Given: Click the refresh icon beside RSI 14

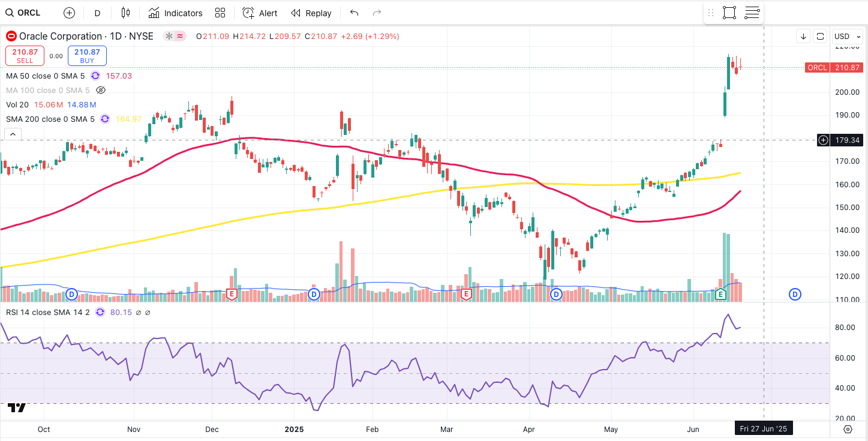Looking at the screenshot, I should [x=100, y=312].
